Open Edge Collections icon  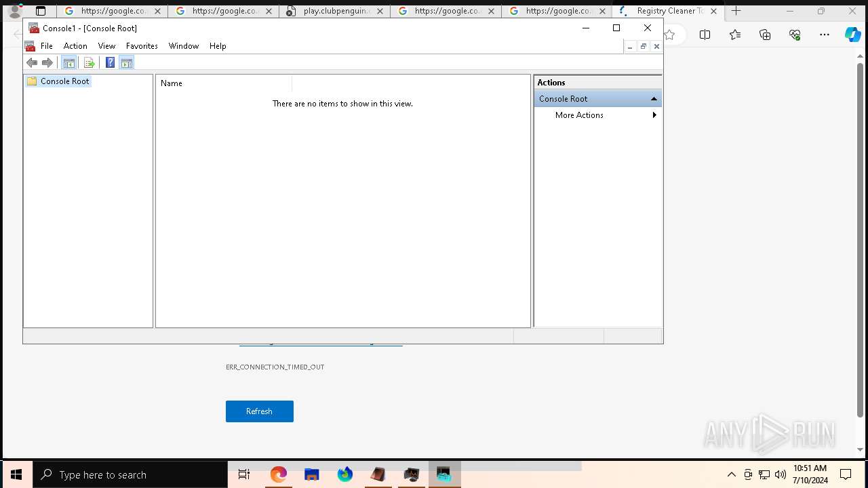click(765, 35)
